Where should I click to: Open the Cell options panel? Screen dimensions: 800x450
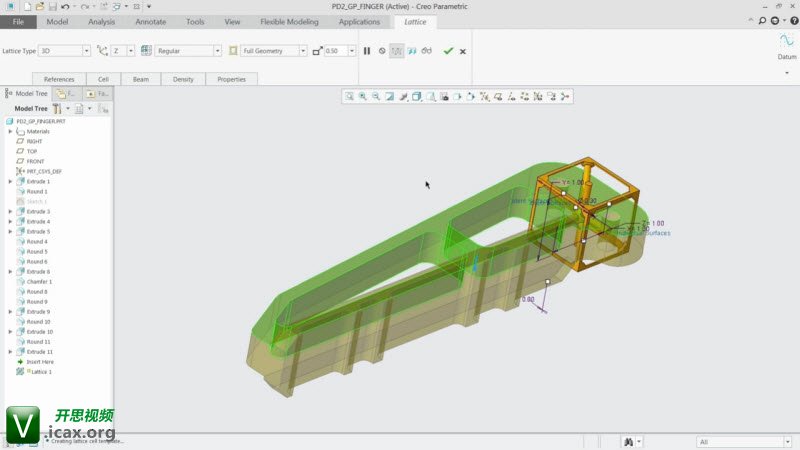pos(103,79)
